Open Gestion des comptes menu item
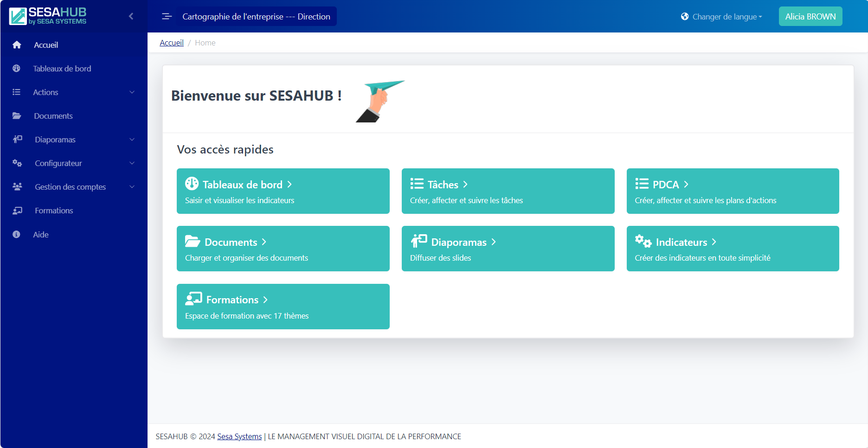868x448 pixels. pyautogui.click(x=71, y=187)
